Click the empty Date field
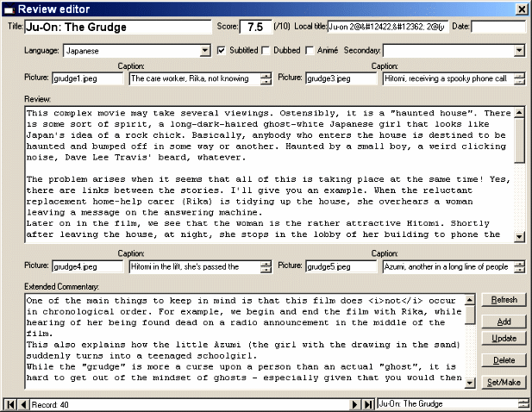The width and height of the screenshot is (532, 412). pos(498,27)
